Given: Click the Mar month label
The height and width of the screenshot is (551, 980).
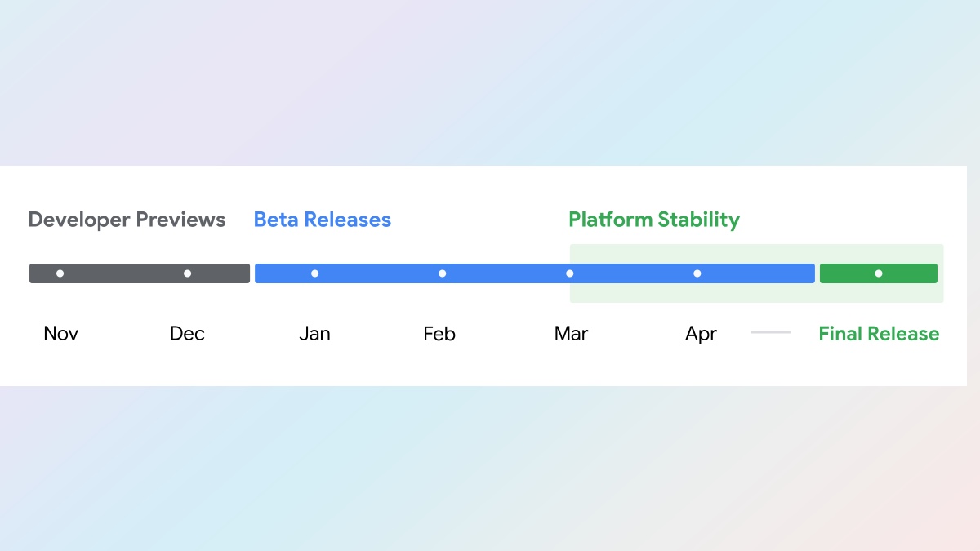Looking at the screenshot, I should [571, 334].
